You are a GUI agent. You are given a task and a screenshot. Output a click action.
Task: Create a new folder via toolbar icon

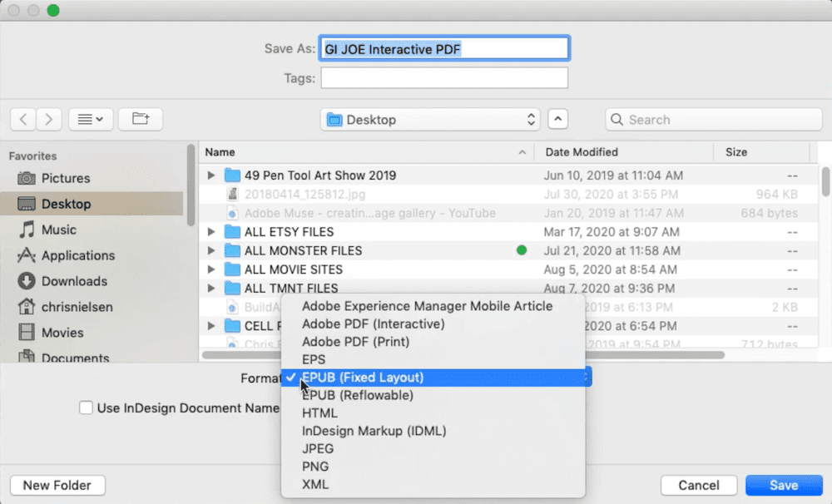[140, 120]
